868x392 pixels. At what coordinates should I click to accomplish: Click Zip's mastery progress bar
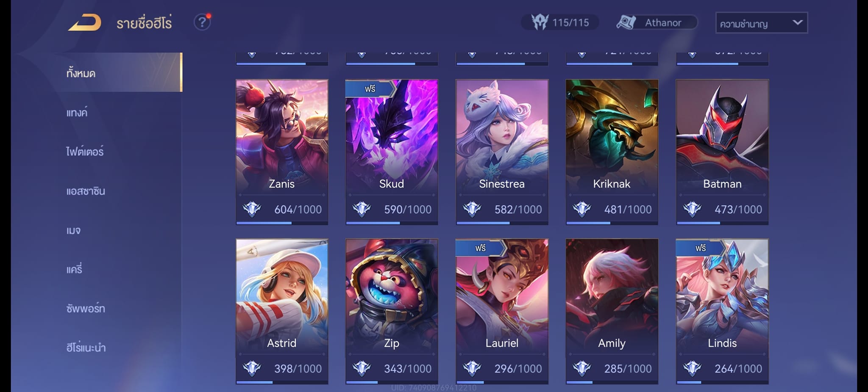pyautogui.click(x=392, y=382)
